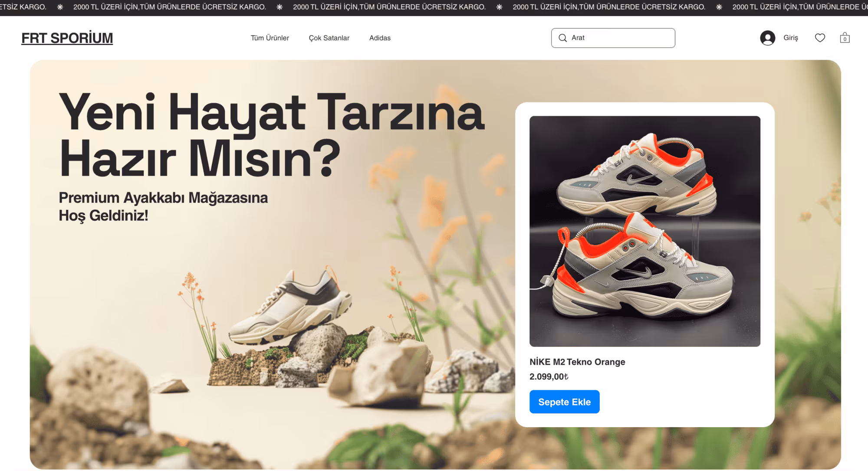The height and width of the screenshot is (471, 868).
Task: Click the Giriş login link
Action: (790, 38)
